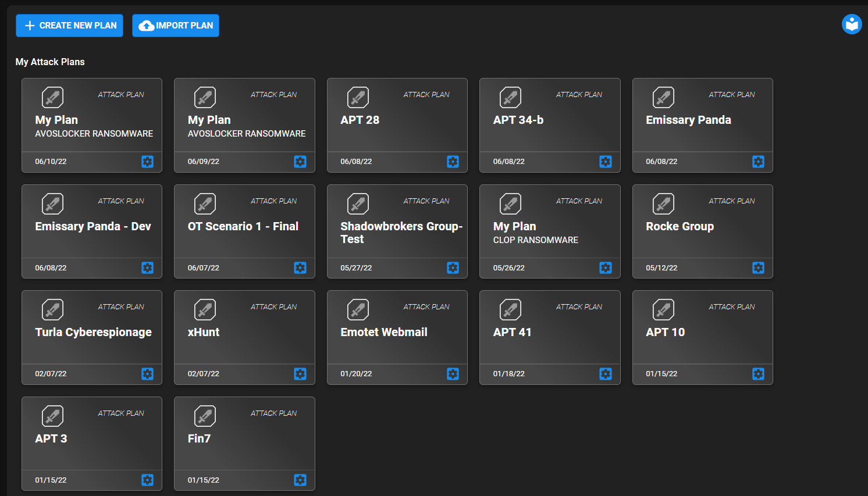
Task: Click the sword icon on xHunt card
Action: click(x=205, y=309)
